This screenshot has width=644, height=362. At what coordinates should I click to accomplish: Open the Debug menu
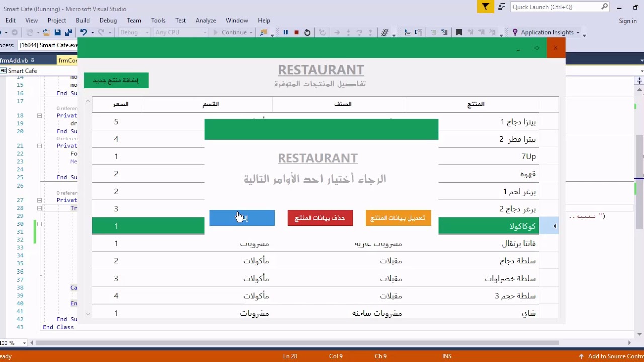[x=108, y=20]
